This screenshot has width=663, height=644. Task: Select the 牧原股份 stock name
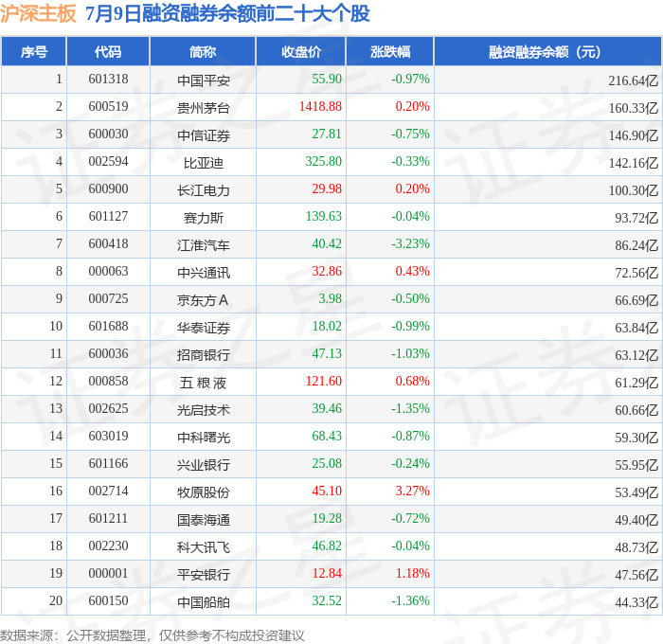point(204,492)
